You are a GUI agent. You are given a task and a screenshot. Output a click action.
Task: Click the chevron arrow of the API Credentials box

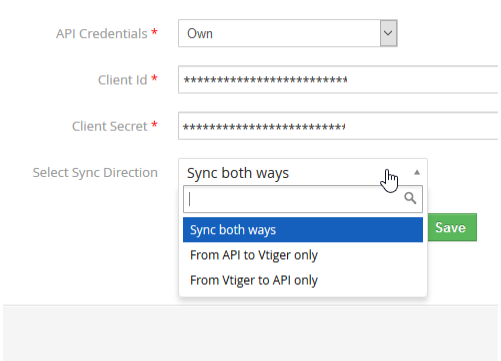pyautogui.click(x=388, y=33)
